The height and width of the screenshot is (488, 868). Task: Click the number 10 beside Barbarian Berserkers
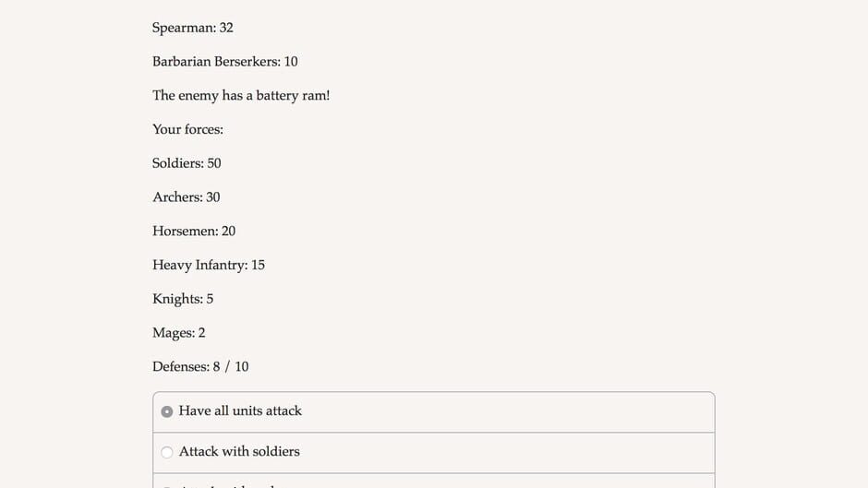click(x=291, y=62)
